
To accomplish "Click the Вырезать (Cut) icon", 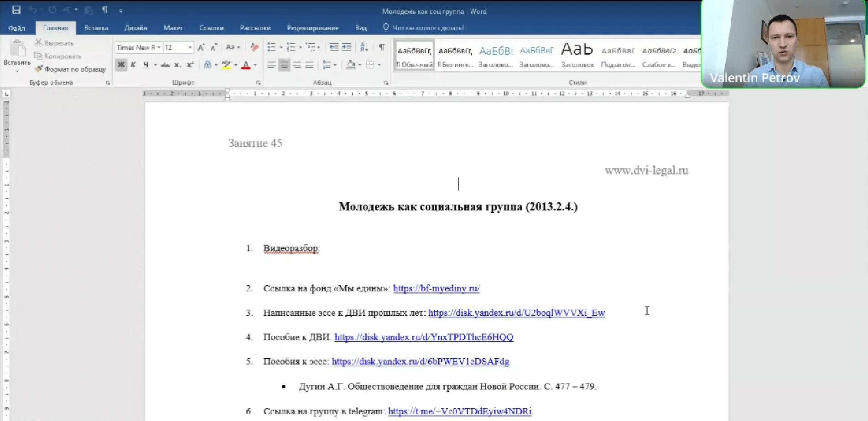I will pyautogui.click(x=39, y=43).
